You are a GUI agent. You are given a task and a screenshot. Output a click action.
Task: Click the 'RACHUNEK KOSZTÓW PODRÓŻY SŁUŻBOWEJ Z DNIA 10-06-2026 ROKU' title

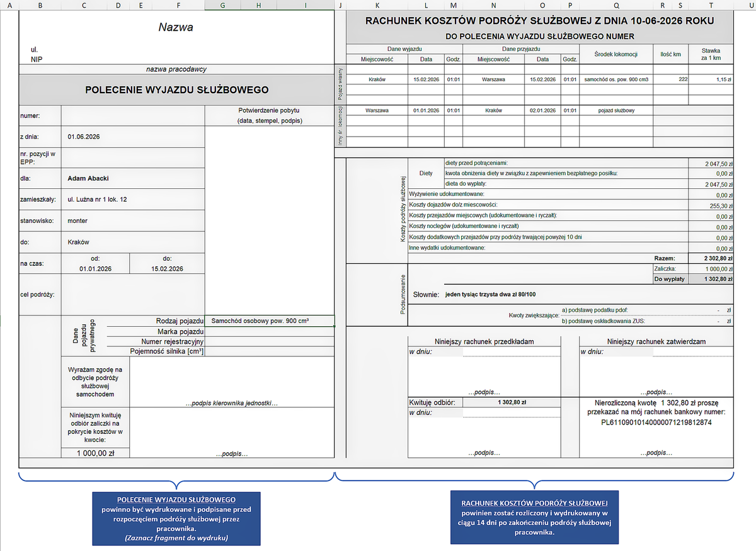click(x=540, y=21)
